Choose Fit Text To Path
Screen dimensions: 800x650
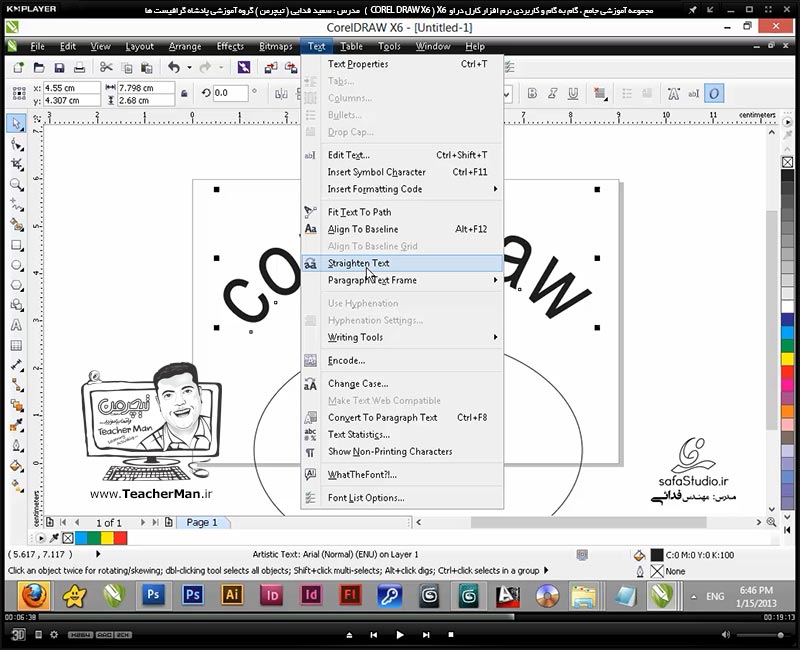point(402,212)
